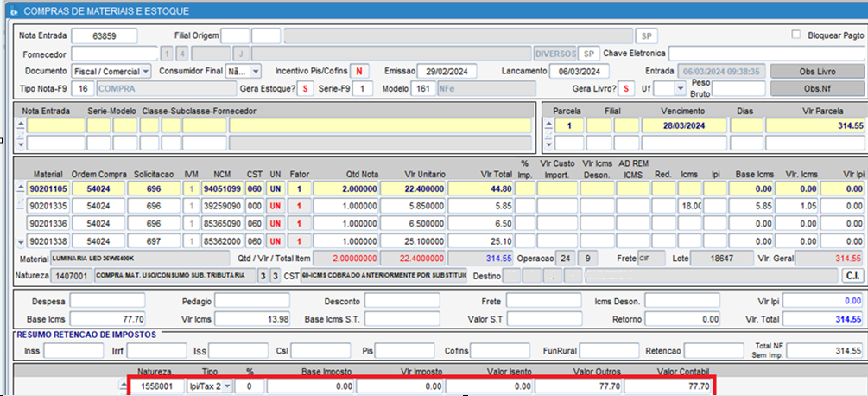Click the Pedagio field
The image size is (868, 396).
[x=252, y=301]
